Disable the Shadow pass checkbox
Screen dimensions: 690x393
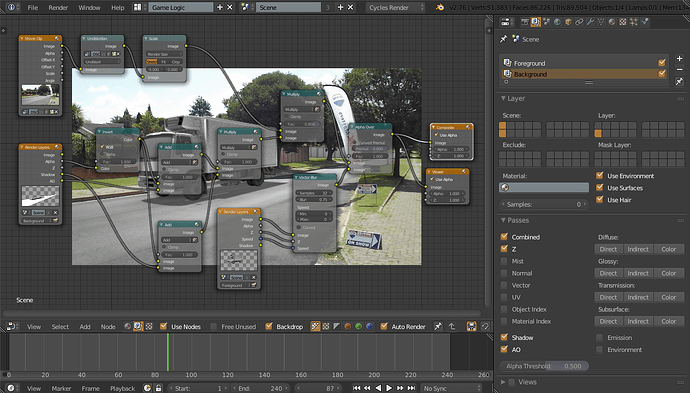pos(504,337)
